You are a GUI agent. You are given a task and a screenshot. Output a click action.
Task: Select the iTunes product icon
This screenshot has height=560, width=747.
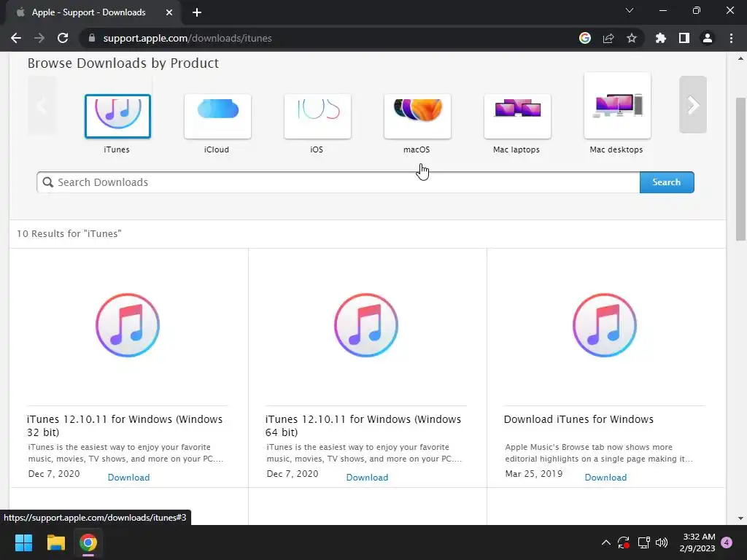[x=117, y=116]
